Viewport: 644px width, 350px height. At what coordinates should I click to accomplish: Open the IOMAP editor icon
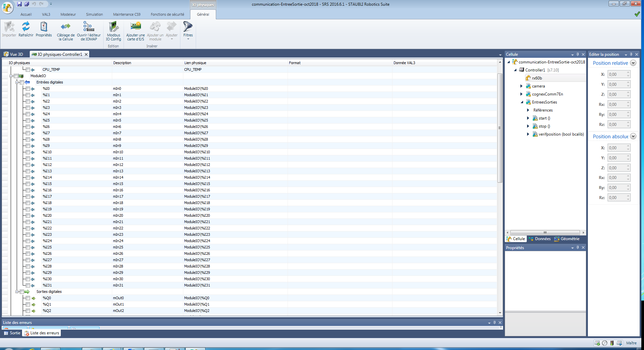(89, 27)
